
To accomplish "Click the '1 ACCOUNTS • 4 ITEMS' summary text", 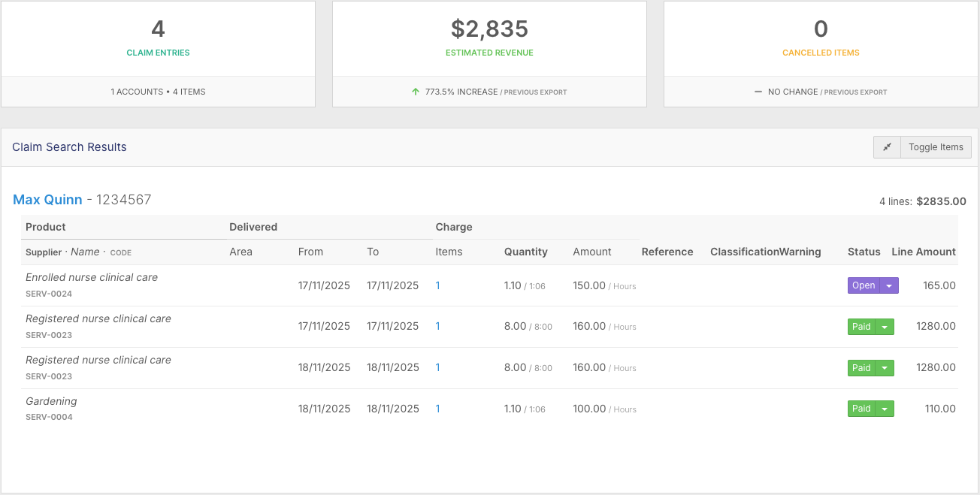I will [x=158, y=92].
